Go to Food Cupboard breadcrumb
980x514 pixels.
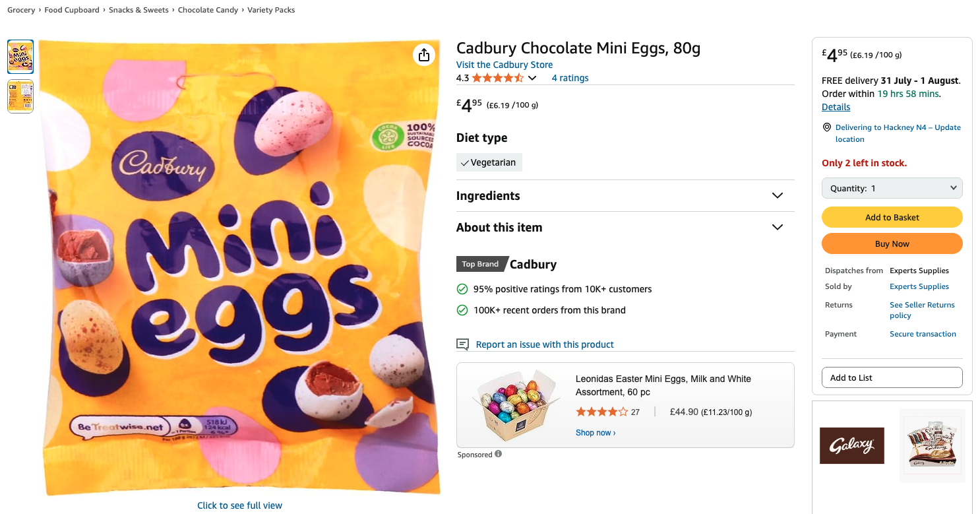[x=72, y=10]
